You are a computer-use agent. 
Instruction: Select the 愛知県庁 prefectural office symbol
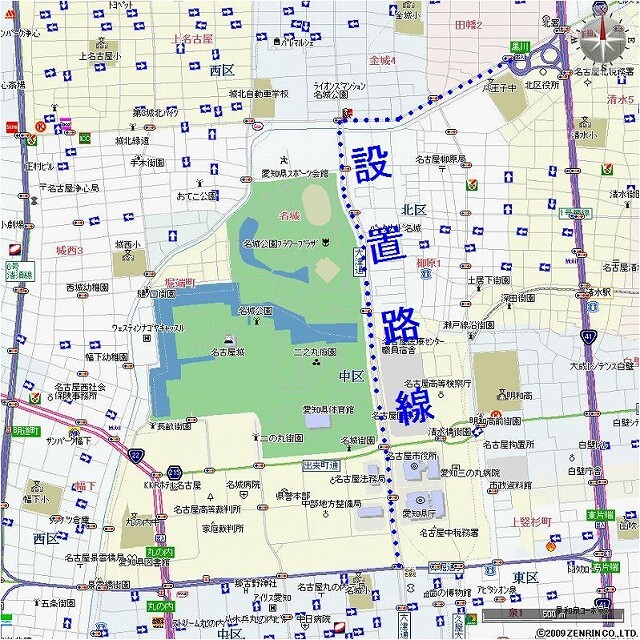pyautogui.click(x=418, y=501)
